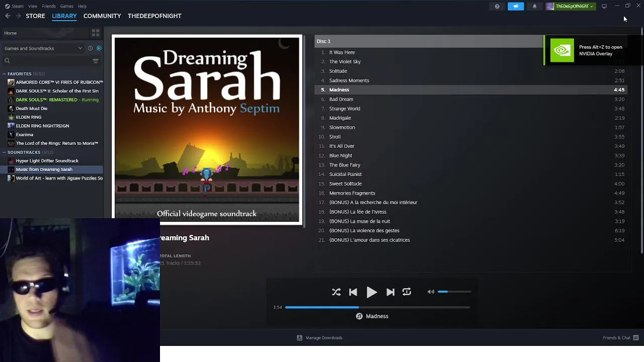
Task: Click the library search field
Action: [x=45, y=61]
